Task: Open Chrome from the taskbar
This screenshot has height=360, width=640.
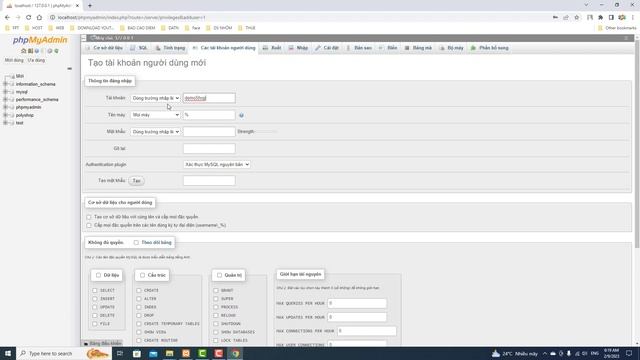Action: (235, 353)
